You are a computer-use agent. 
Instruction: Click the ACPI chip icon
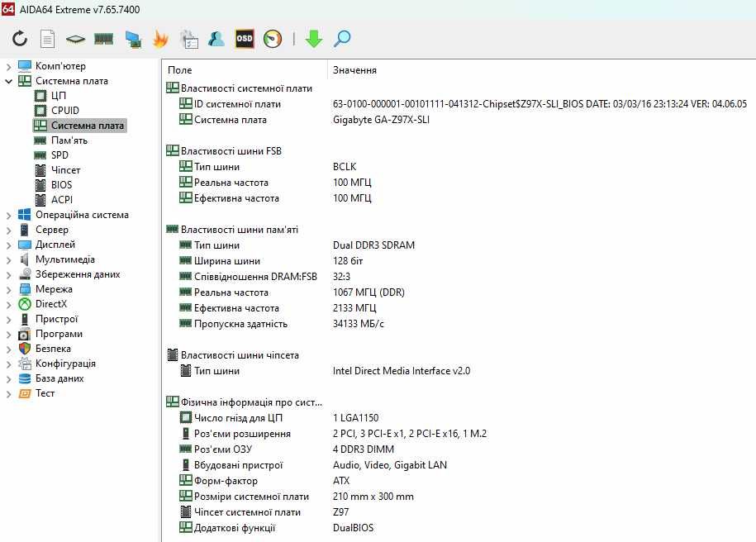40,200
